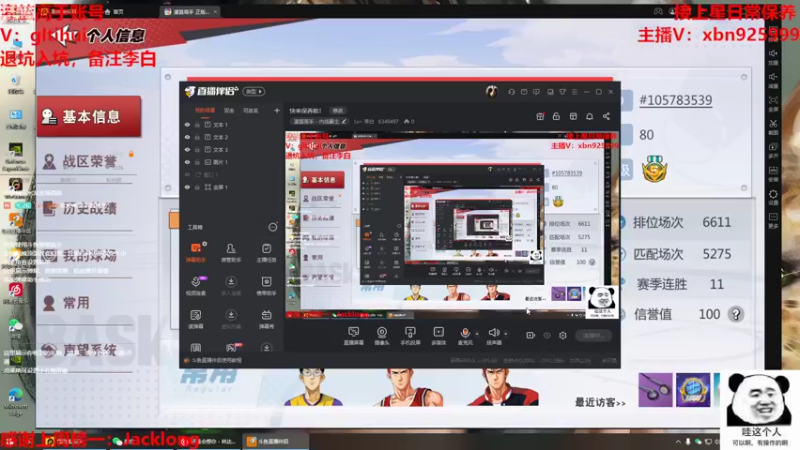Click 最近访客>> link

pos(600,403)
